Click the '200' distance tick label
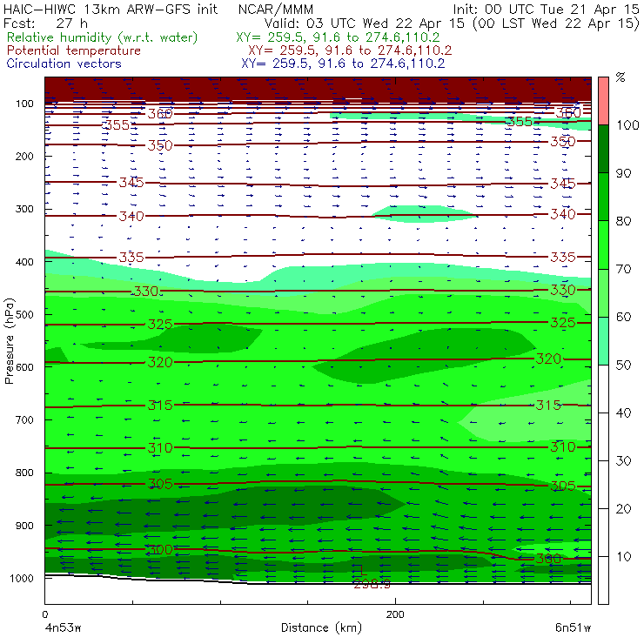The image size is (644, 644). pos(395,614)
